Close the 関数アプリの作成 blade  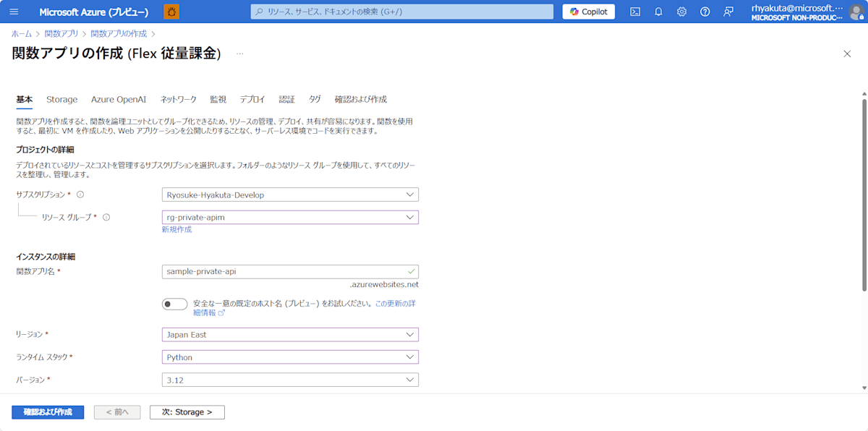[847, 54]
